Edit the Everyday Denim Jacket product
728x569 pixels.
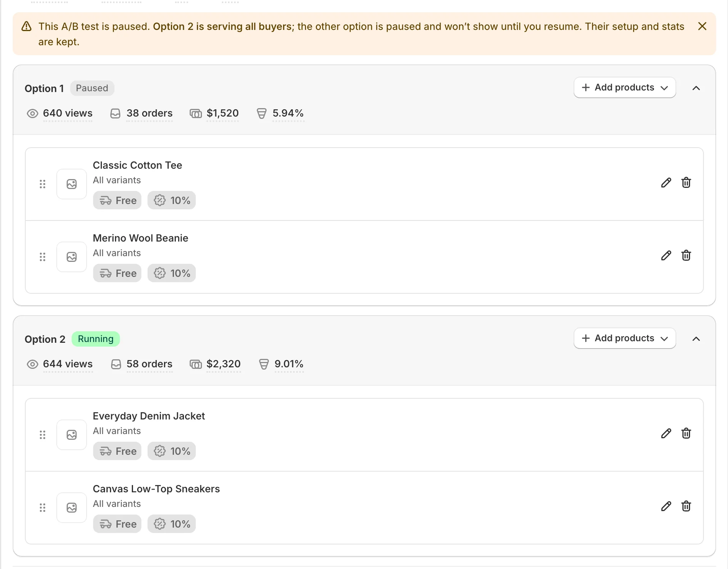[666, 433]
